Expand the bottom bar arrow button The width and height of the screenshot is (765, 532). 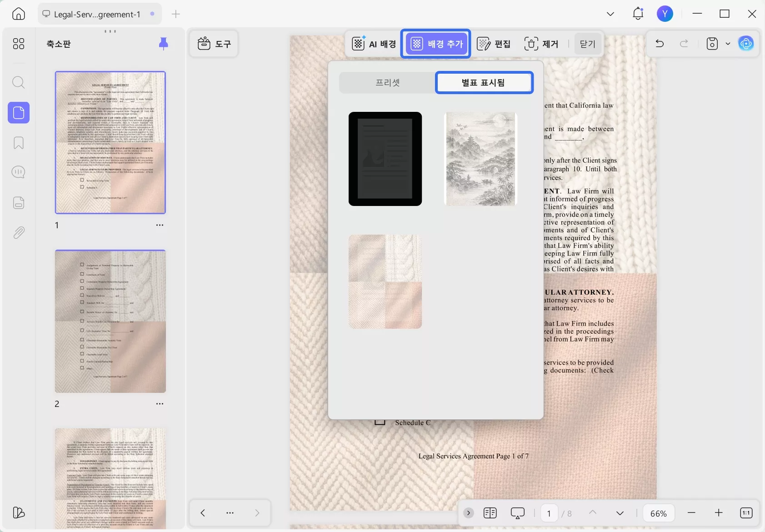469,513
